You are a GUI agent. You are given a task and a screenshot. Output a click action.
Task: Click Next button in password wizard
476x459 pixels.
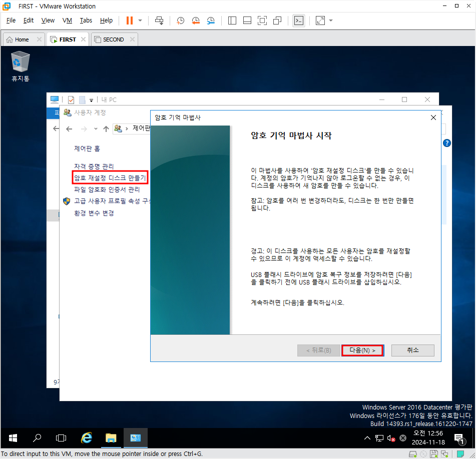362,350
